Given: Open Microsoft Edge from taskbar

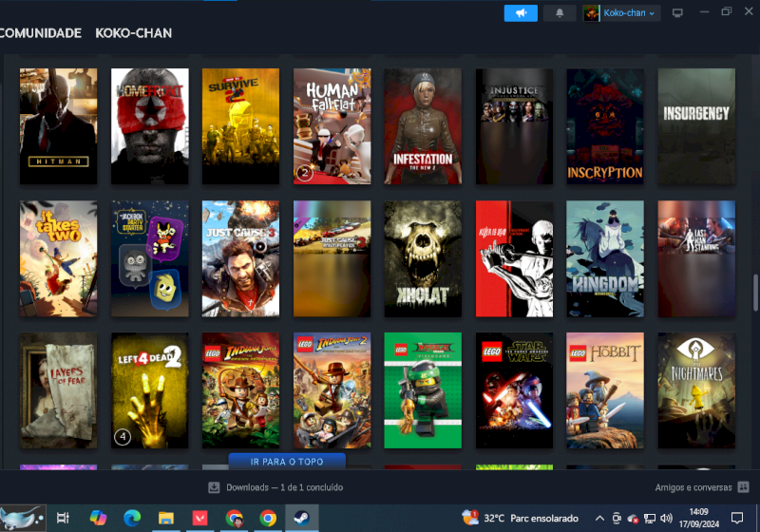Looking at the screenshot, I should pyautogui.click(x=132, y=518).
